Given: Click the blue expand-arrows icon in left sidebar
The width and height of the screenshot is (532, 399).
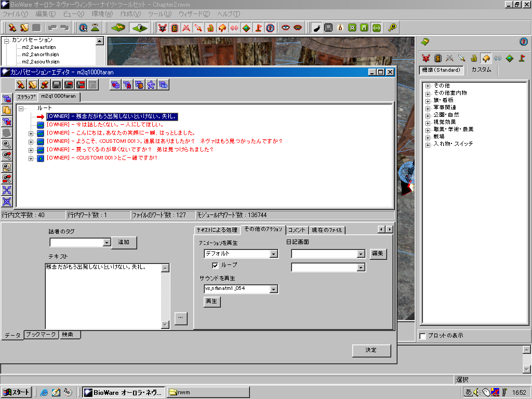Looking at the screenshot, I should [7, 190].
